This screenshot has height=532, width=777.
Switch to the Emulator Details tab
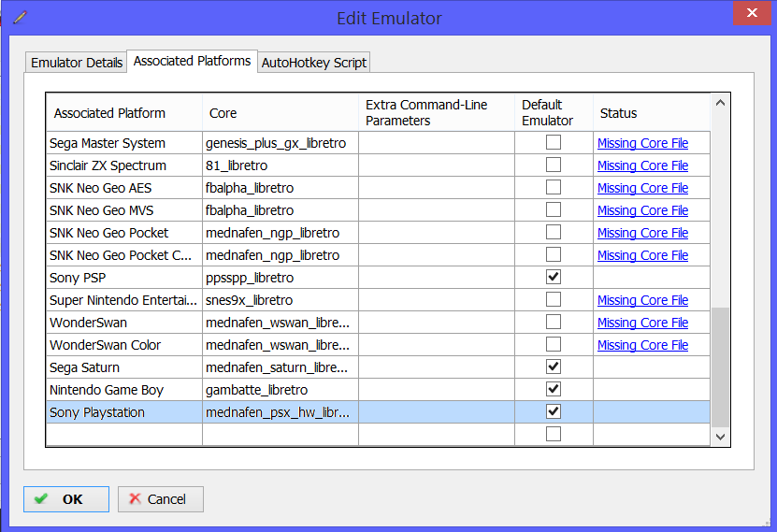[x=77, y=63]
